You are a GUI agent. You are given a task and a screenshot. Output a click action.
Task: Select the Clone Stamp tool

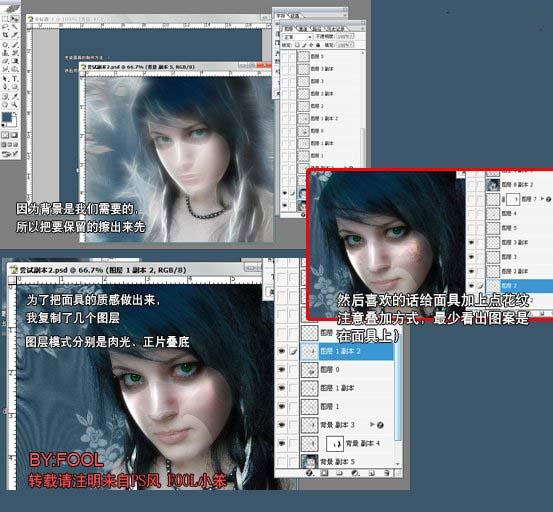click(x=5, y=53)
